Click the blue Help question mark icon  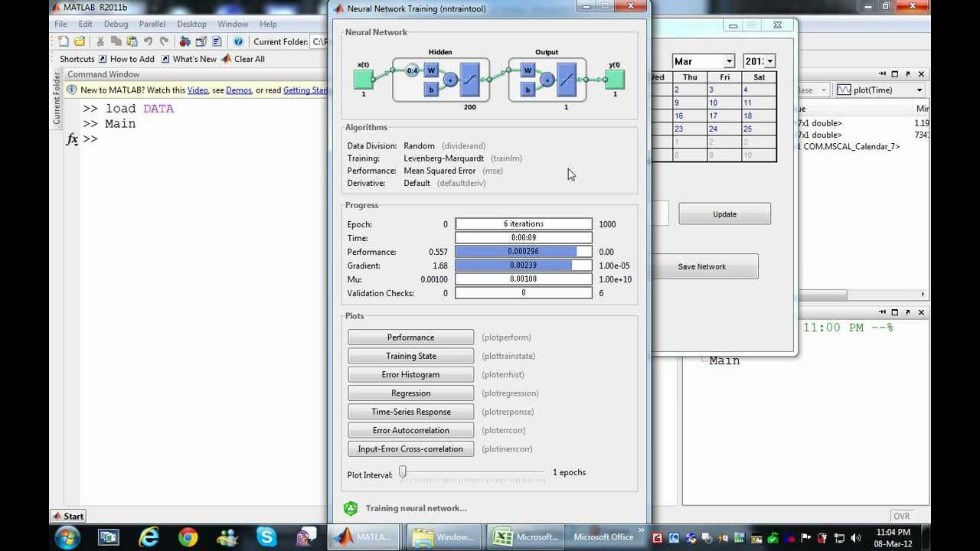[x=238, y=42]
